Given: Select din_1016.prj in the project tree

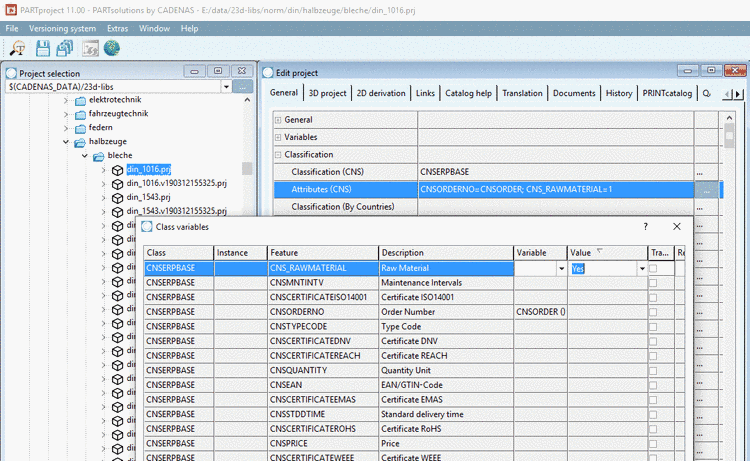Looking at the screenshot, I should 148,170.
